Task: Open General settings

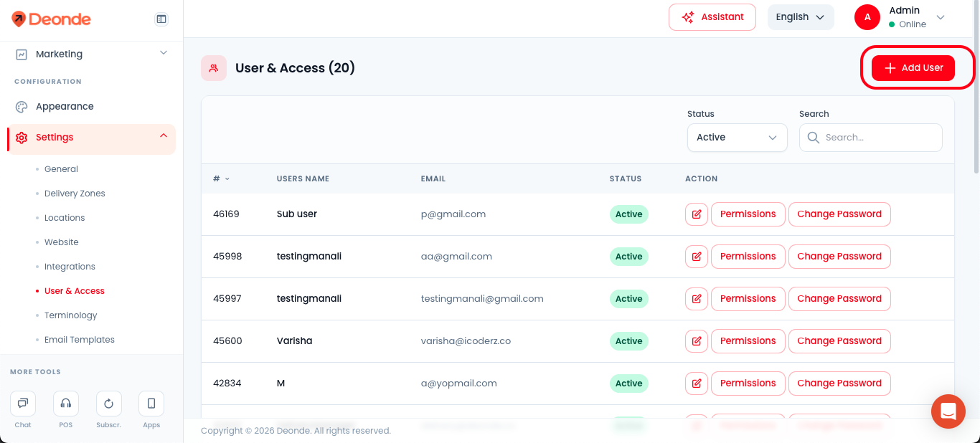Action: pyautogui.click(x=61, y=169)
